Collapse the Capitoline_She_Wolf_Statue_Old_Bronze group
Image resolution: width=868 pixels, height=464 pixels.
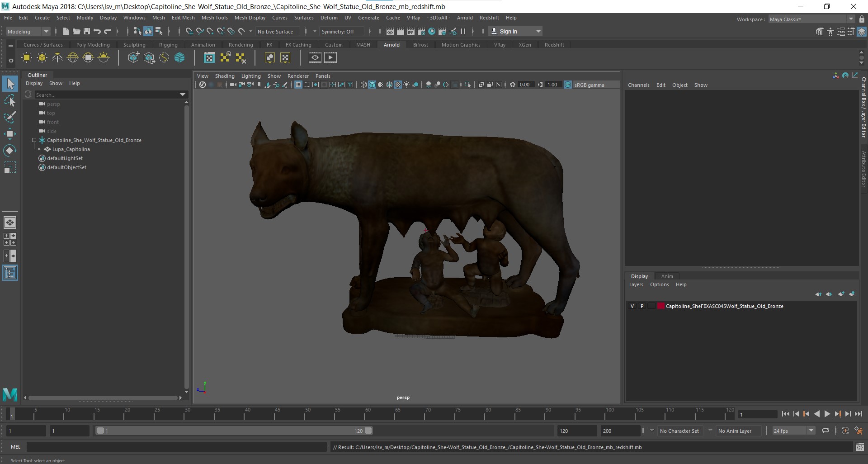click(x=34, y=140)
